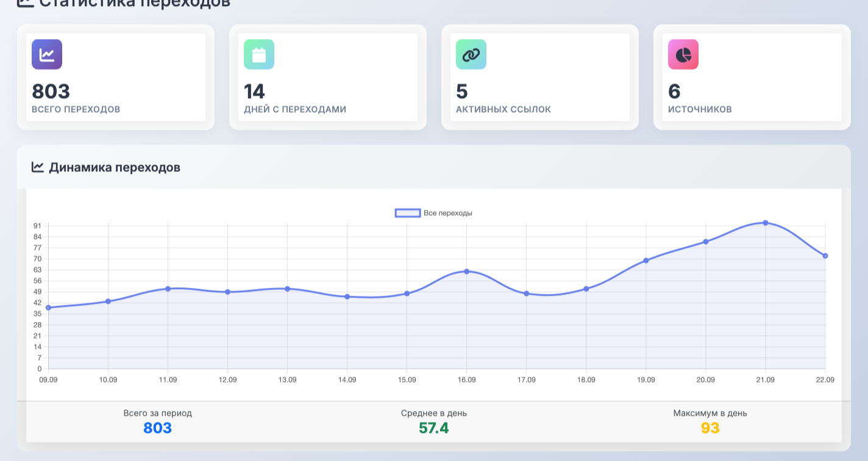Click the chart data point for 16.09
Image resolution: width=868 pixels, height=461 pixels.
[467, 271]
